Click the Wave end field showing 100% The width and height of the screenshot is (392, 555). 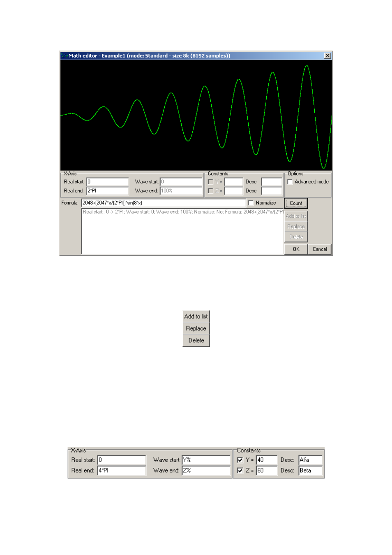[181, 191]
